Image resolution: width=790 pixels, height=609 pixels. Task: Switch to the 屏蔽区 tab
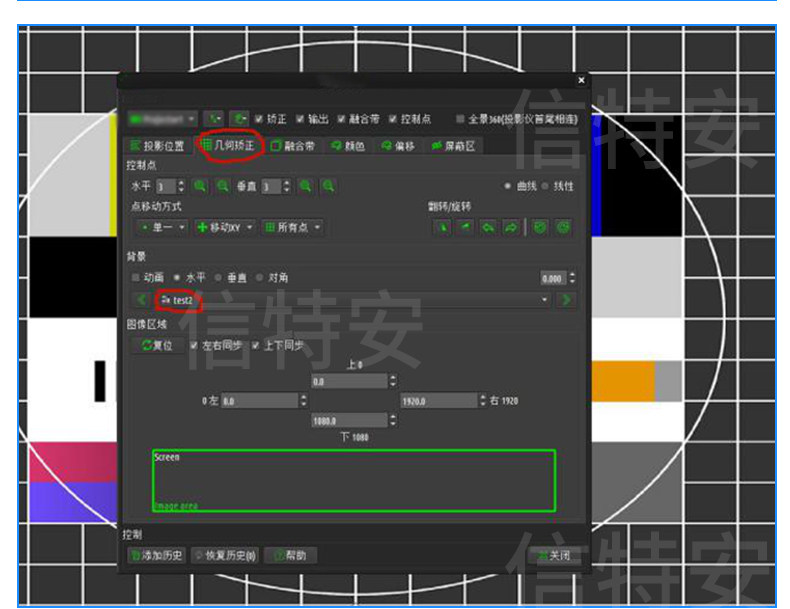click(454, 146)
